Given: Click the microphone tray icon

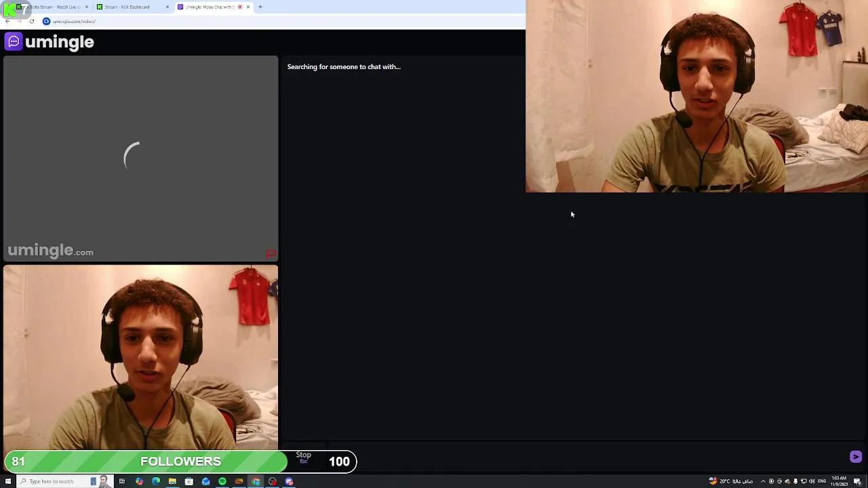Looking at the screenshot, I should coord(795,481).
